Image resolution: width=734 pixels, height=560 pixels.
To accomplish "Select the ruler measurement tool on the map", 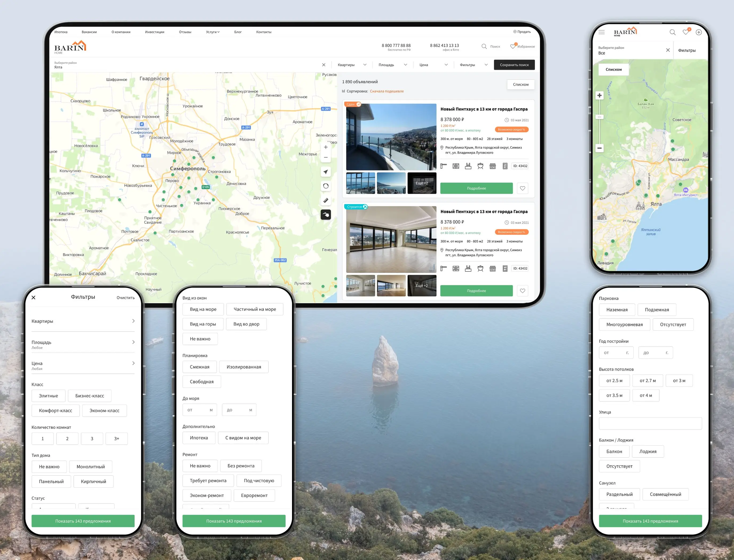I will (x=326, y=200).
